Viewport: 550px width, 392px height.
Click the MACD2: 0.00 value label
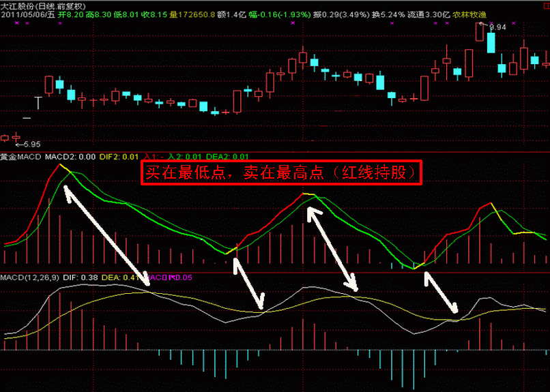coord(70,157)
